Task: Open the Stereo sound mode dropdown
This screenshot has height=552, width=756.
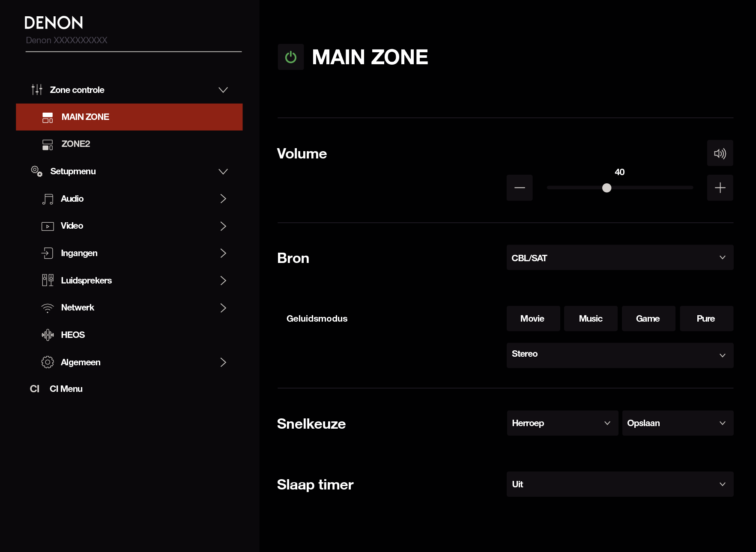Action: tap(619, 355)
